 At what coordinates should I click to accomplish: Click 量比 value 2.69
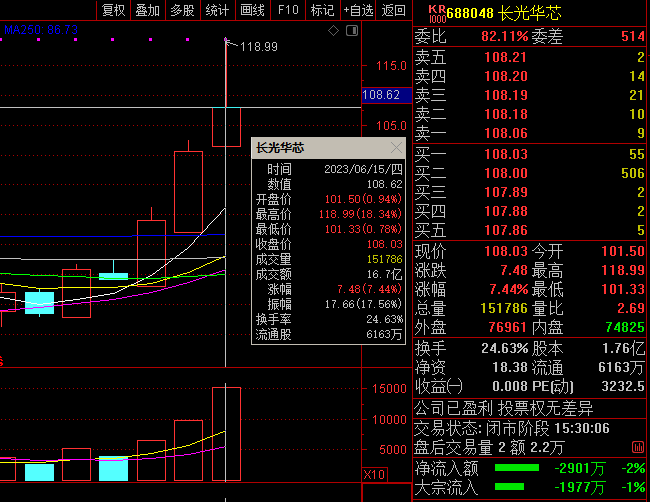(x=631, y=308)
